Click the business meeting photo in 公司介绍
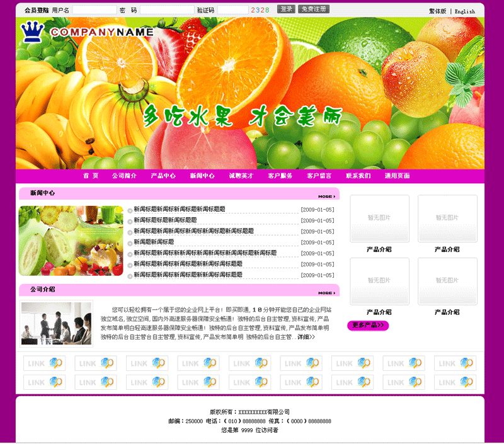 [56, 323]
